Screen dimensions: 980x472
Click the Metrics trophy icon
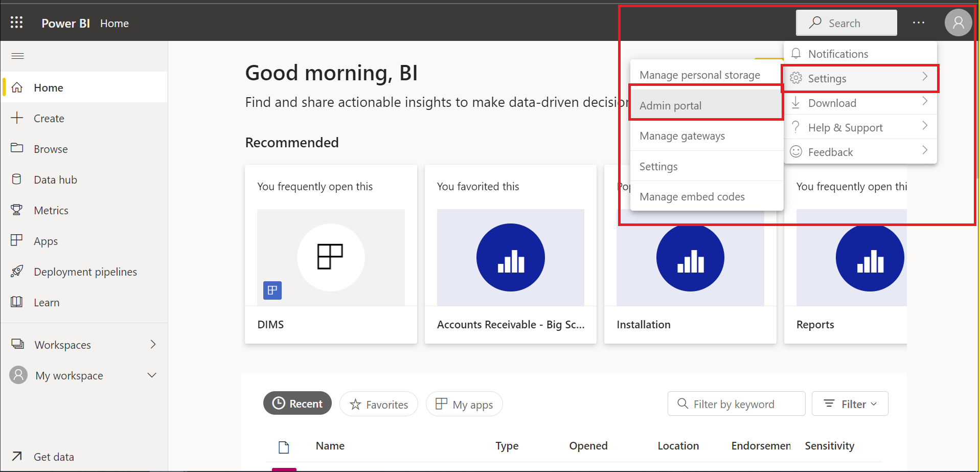[x=17, y=210]
